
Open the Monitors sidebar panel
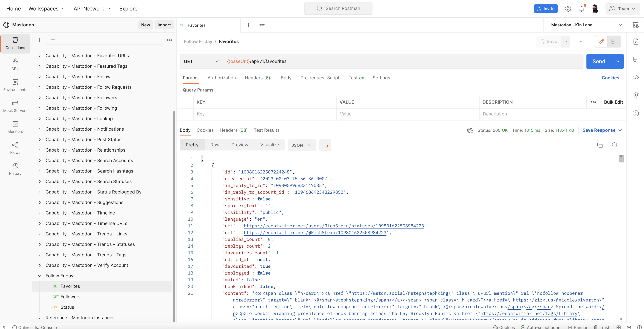click(15, 127)
